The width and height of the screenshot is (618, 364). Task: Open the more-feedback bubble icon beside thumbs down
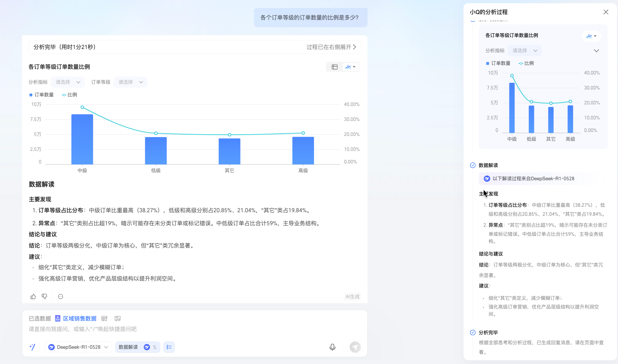(60, 296)
